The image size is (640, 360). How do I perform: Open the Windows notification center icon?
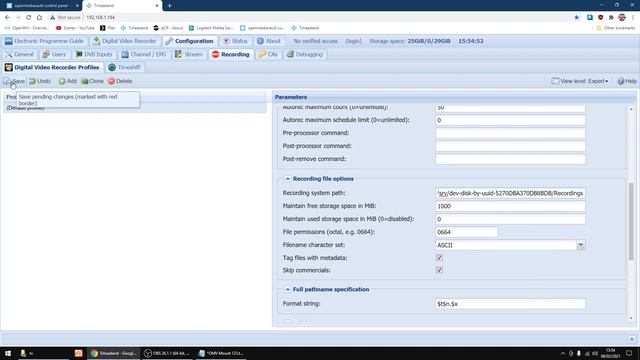click(x=629, y=353)
